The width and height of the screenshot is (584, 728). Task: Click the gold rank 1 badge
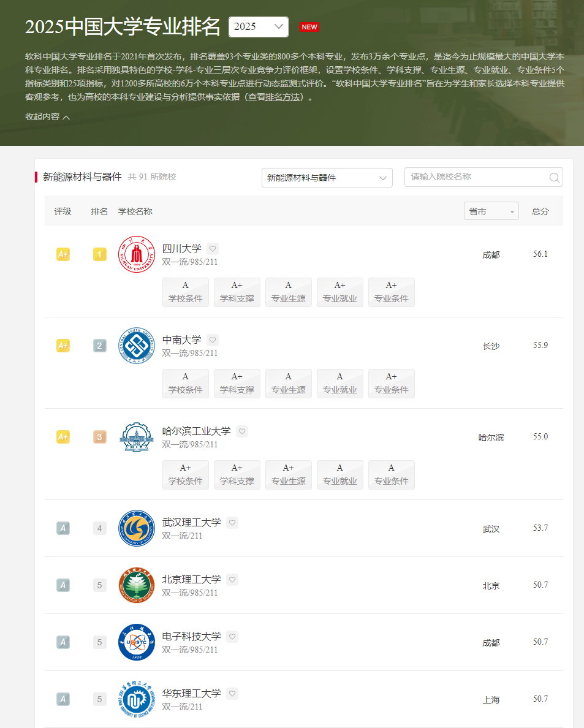tap(100, 254)
